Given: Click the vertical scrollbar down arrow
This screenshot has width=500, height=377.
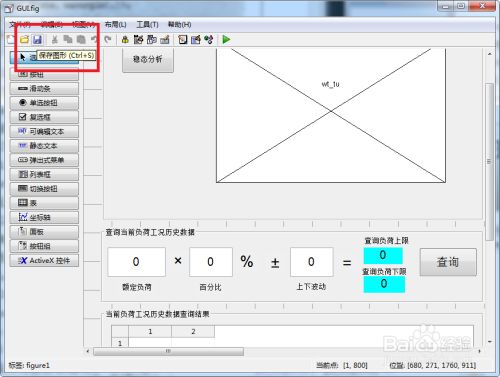Looking at the screenshot, I should (489, 342).
